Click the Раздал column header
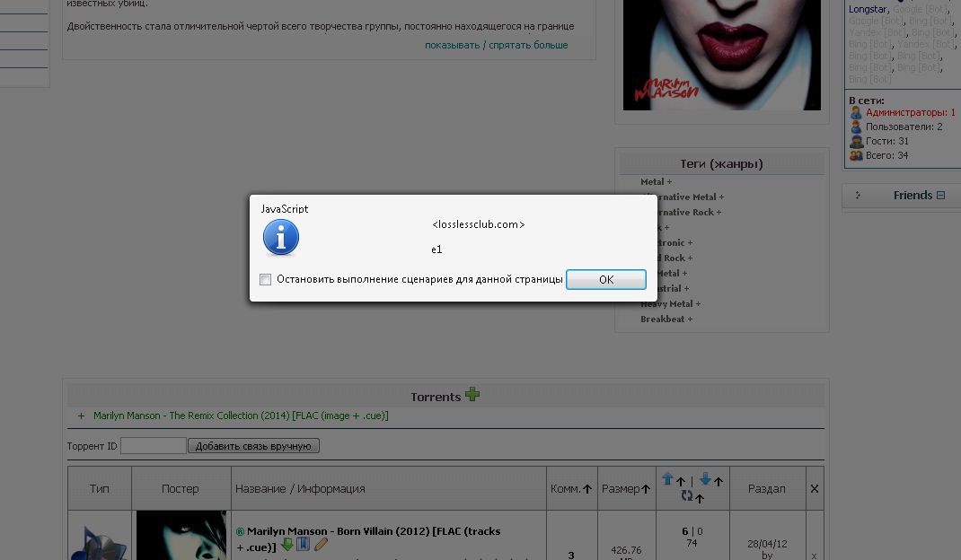Image resolution: width=961 pixels, height=560 pixels. tap(766, 489)
